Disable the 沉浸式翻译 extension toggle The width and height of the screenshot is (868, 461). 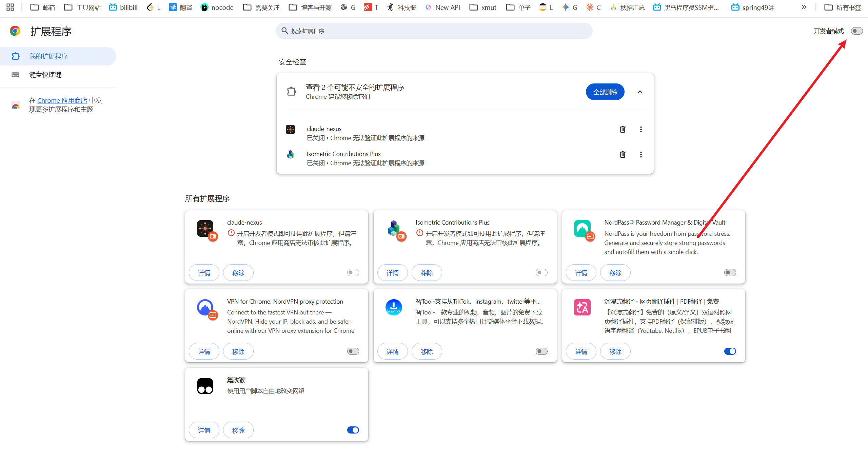[x=730, y=351]
